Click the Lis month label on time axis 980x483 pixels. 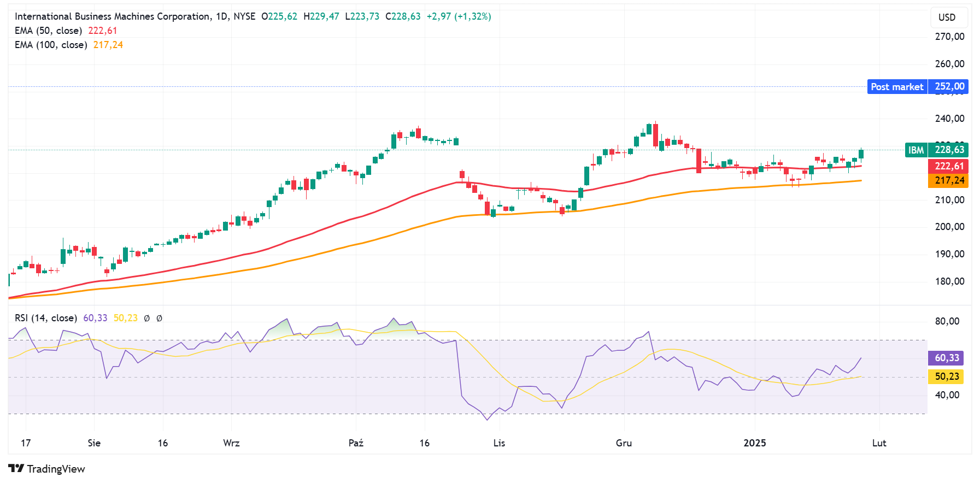pos(499,443)
